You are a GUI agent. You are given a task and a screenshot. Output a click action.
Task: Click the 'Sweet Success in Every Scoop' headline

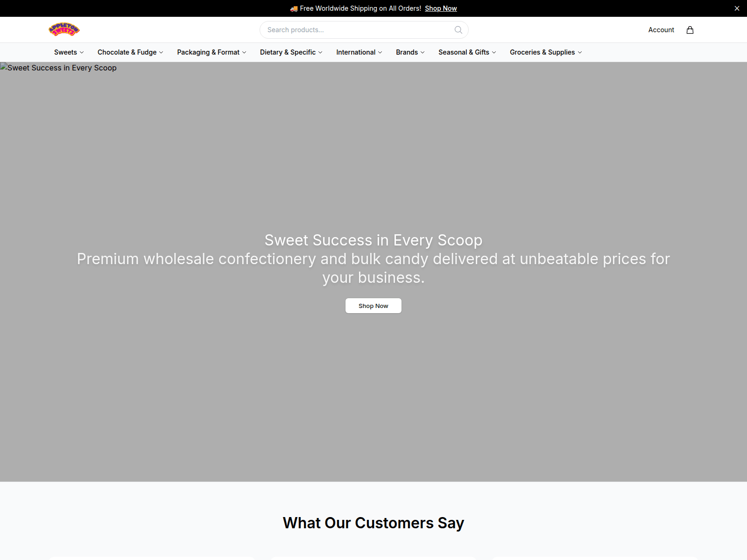[x=373, y=240]
